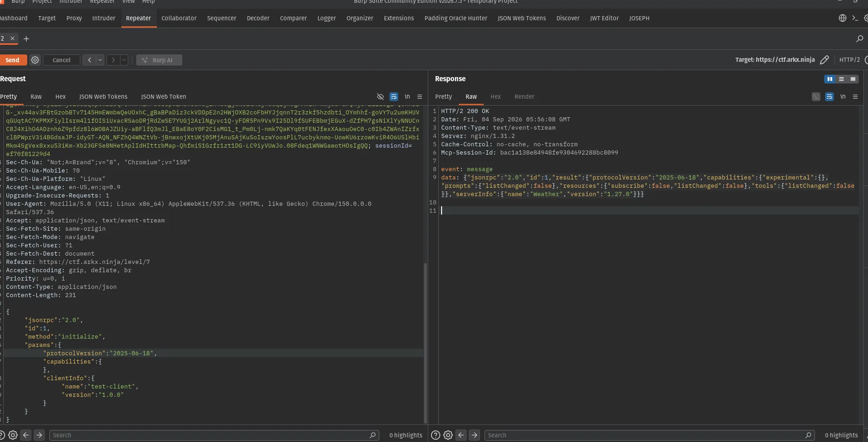The height and width of the screenshot is (442, 868).
Task: Edit the target with pencil icon
Action: 825,60
